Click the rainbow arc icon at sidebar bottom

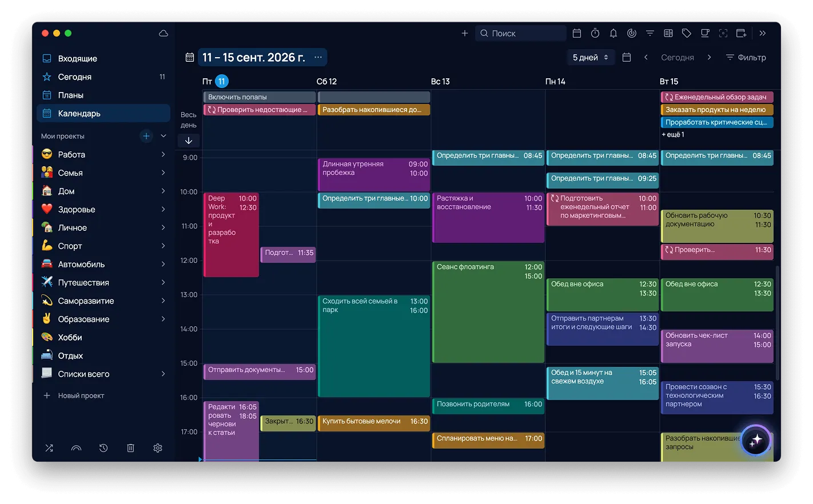pyautogui.click(x=76, y=448)
